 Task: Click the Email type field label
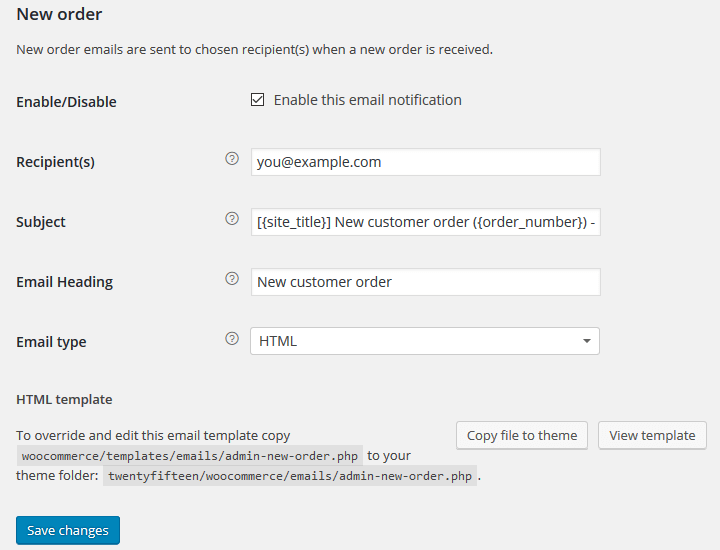click(x=51, y=342)
